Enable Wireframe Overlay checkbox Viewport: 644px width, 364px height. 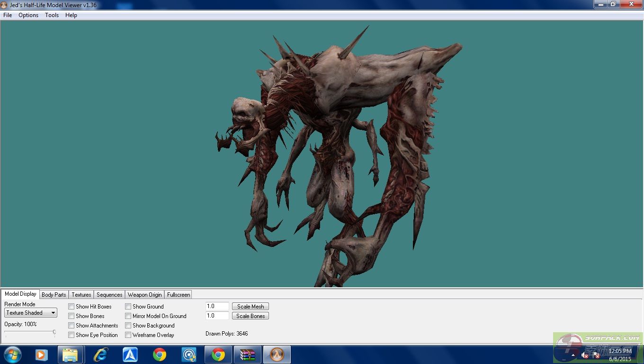[128, 335]
